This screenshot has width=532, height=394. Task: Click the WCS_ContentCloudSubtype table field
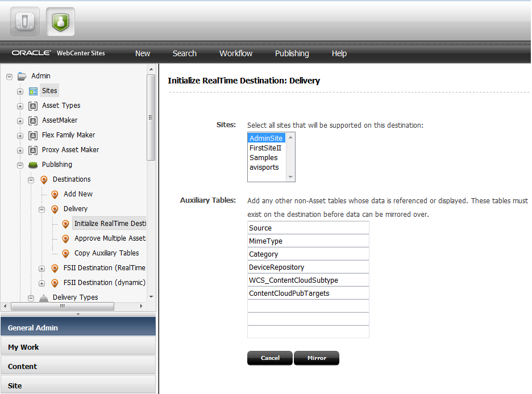click(x=308, y=280)
